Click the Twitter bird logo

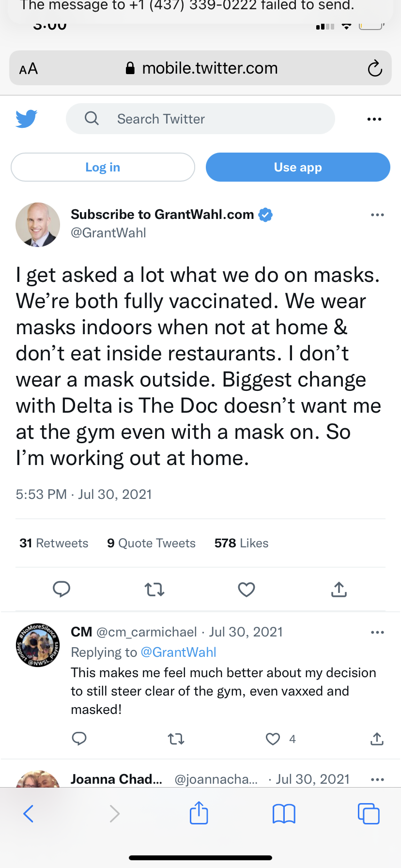27,119
